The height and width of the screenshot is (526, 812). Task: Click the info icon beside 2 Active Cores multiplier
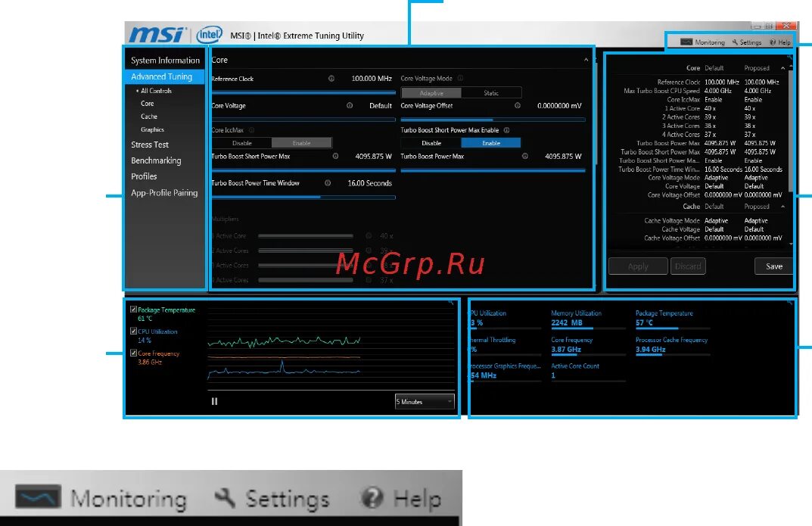click(x=369, y=251)
